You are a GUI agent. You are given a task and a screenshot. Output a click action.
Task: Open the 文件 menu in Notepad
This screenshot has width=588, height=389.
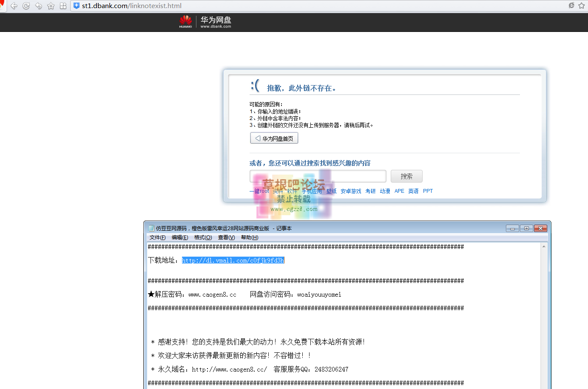tap(157, 237)
